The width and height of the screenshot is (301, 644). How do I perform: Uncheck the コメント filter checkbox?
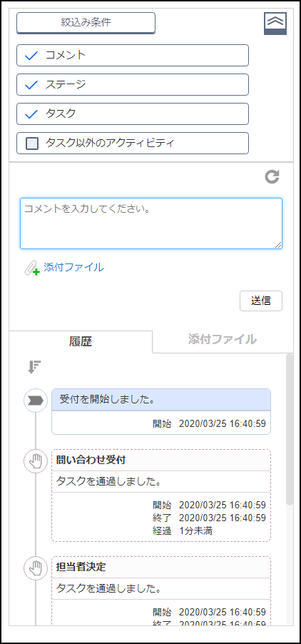31,56
